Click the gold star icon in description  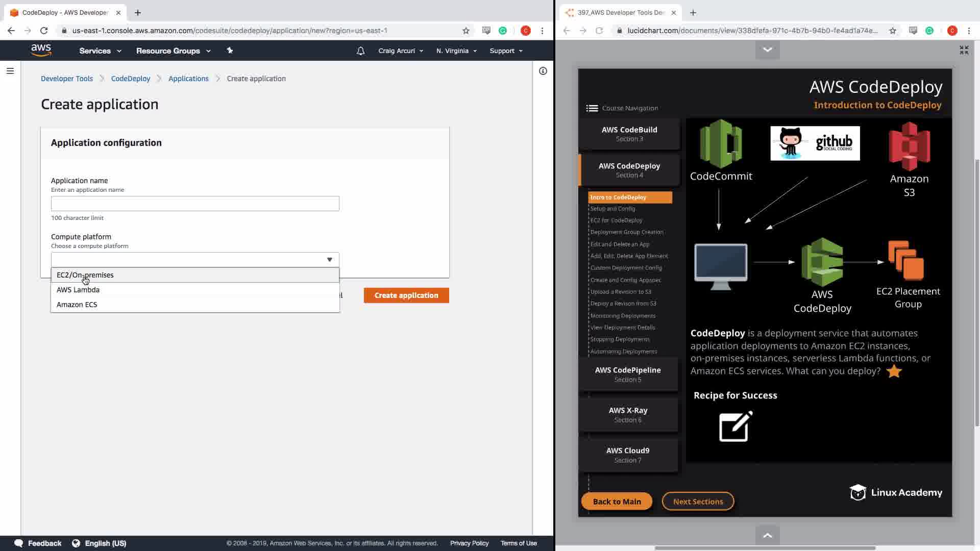tap(894, 371)
